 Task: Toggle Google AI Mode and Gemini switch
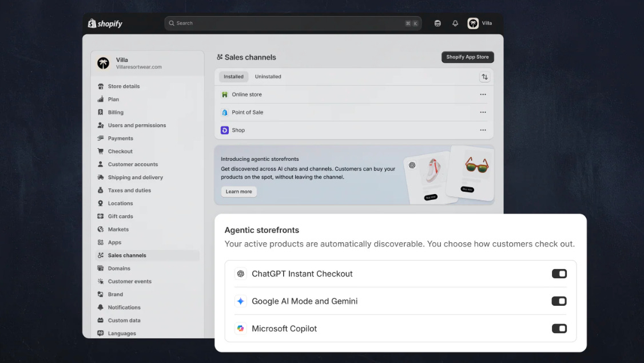pyautogui.click(x=559, y=301)
